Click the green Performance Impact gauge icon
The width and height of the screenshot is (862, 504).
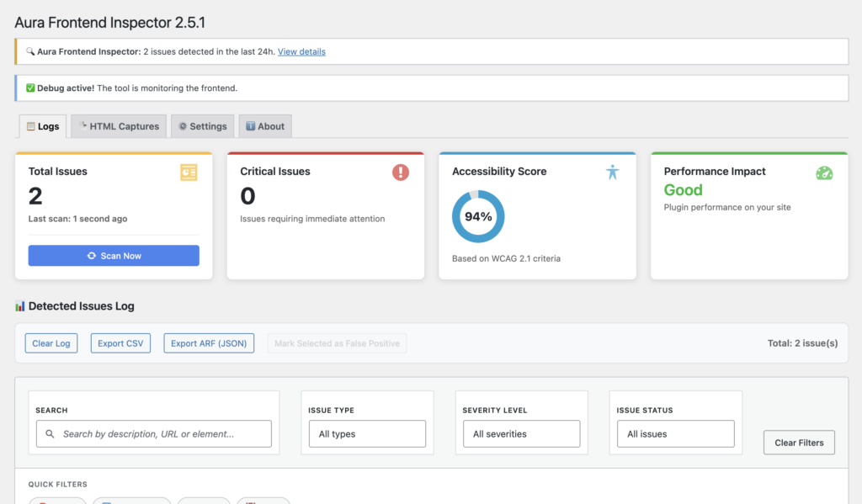click(824, 172)
